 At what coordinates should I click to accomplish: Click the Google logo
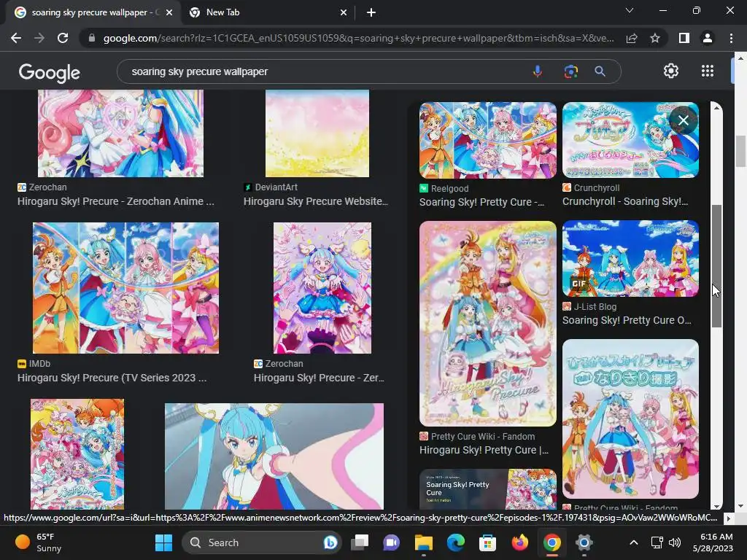(50, 72)
